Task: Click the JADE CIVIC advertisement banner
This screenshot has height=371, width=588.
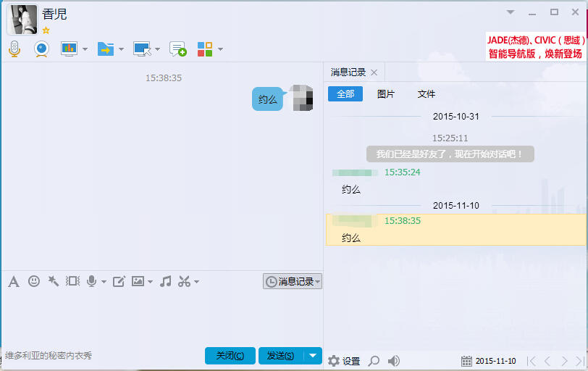Action: 536,47
